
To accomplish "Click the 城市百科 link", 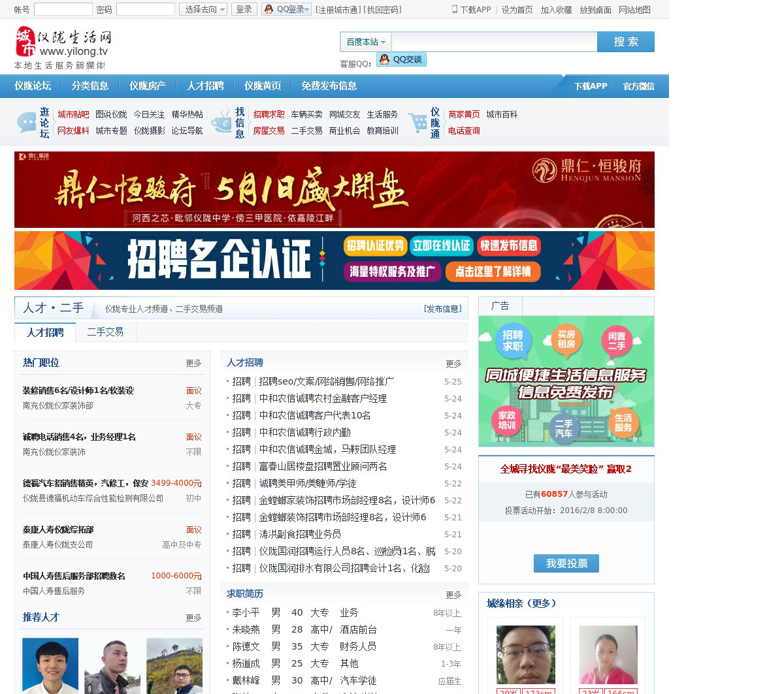I will [502, 114].
